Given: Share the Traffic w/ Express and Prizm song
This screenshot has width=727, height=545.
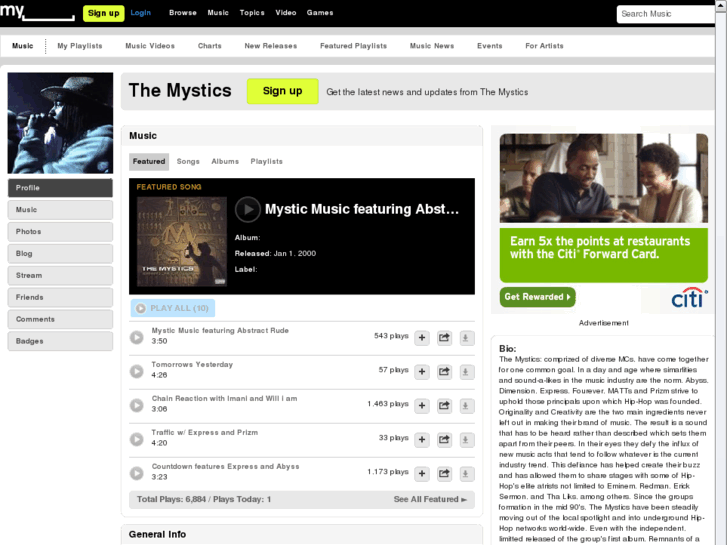Looking at the screenshot, I should point(444,440).
